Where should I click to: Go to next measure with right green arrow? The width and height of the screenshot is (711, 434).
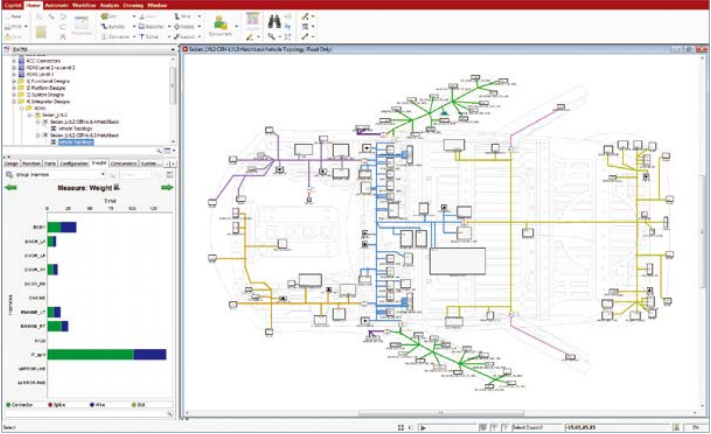(x=167, y=187)
